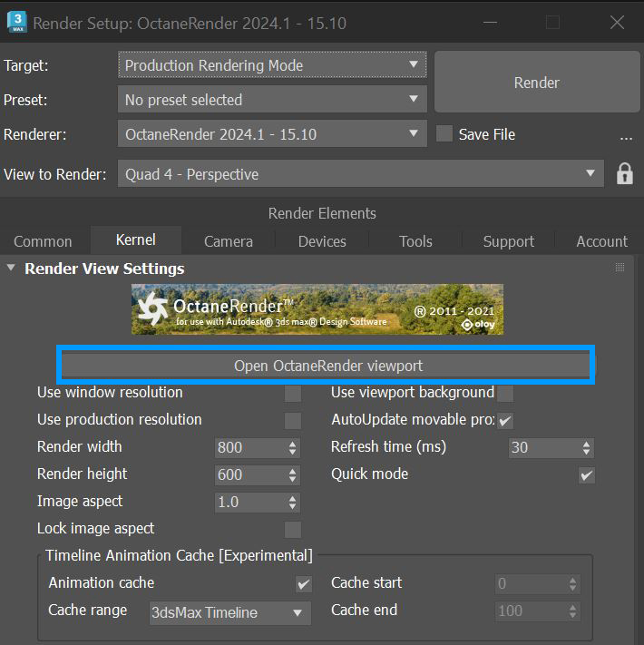Image resolution: width=644 pixels, height=645 pixels.
Task: Open the Account tab
Action: coord(601,241)
